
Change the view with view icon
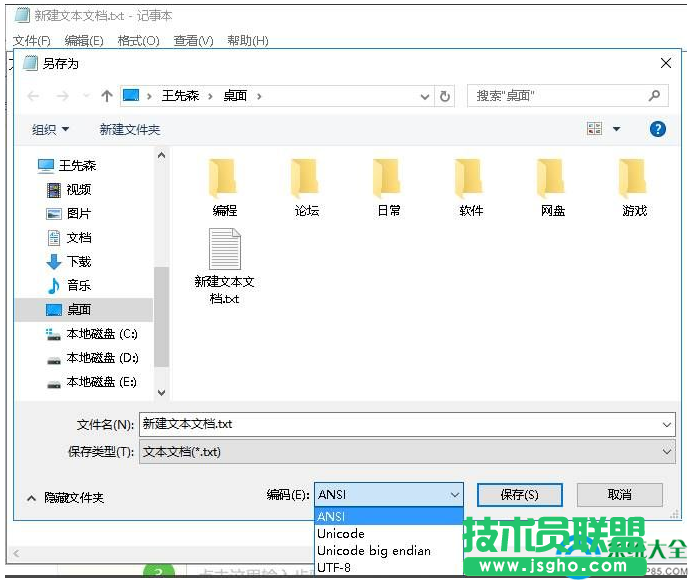(x=594, y=128)
